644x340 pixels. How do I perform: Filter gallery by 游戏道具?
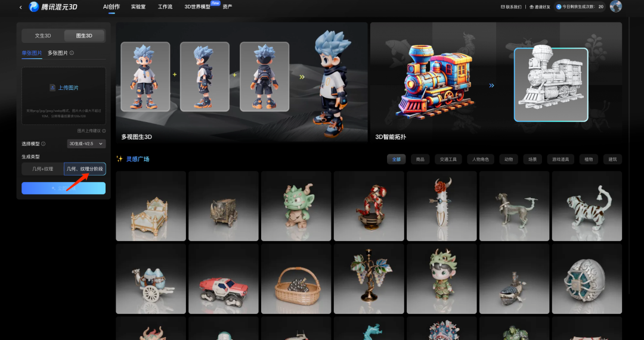coord(561,159)
